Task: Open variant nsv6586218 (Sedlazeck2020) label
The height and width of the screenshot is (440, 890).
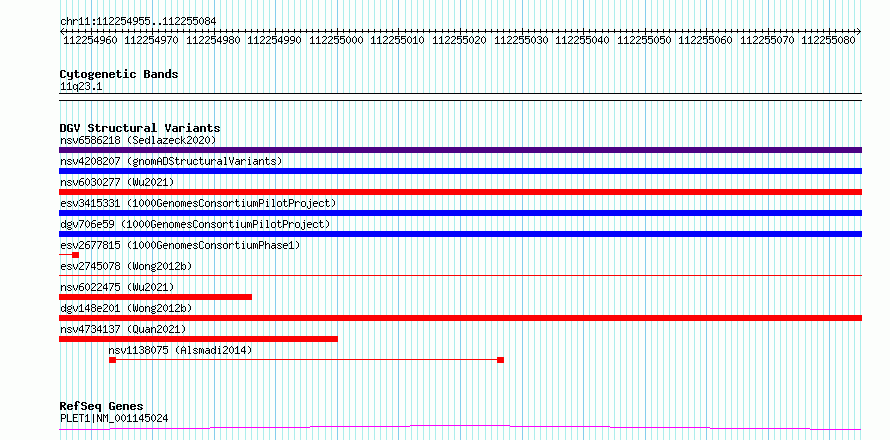Action: [138, 140]
